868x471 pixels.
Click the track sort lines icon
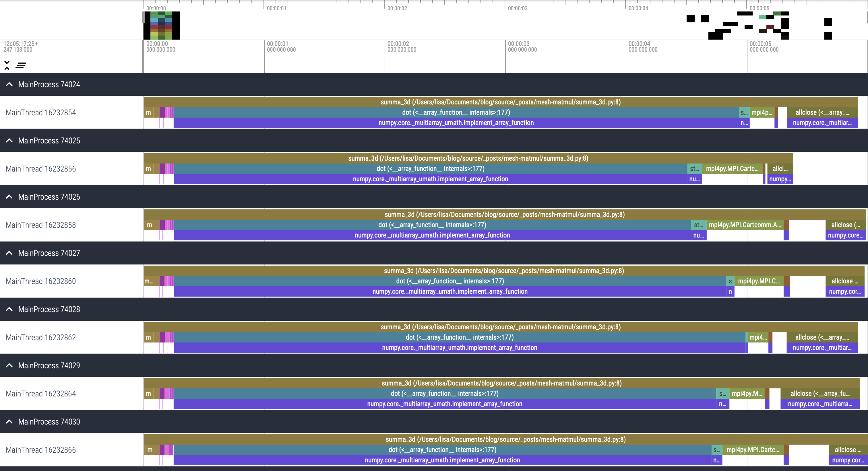click(21, 65)
